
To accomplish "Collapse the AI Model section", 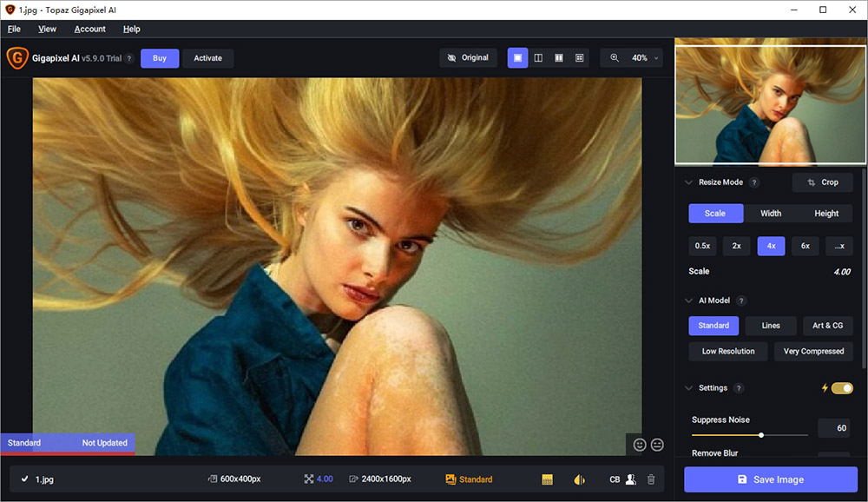I will 688,301.
